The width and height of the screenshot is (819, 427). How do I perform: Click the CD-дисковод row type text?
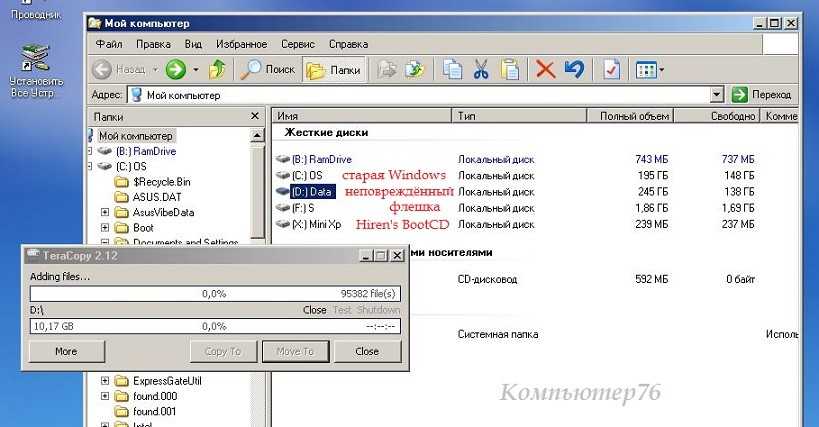(487, 279)
